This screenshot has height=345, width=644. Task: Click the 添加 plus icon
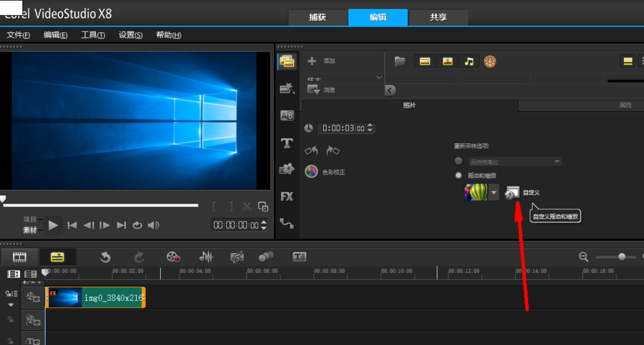pyautogui.click(x=312, y=61)
